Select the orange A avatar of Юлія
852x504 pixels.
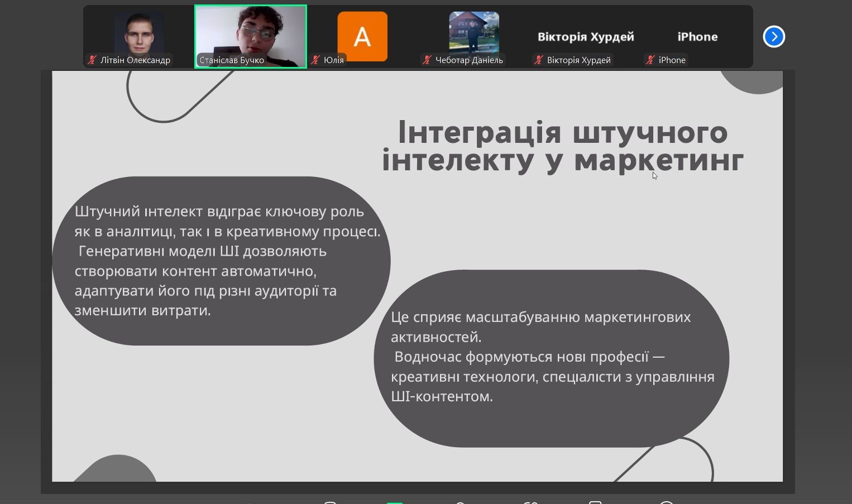[362, 36]
